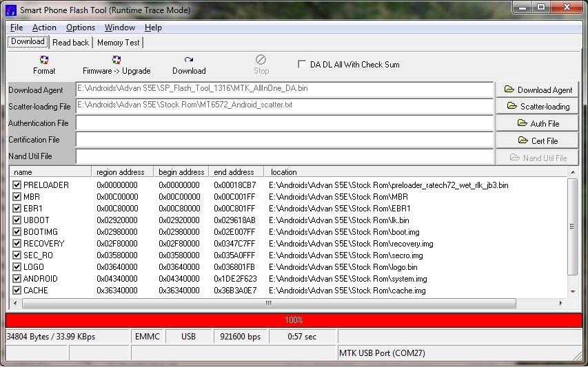Viewport: 588px width, 367px height.
Task: Click the Authentication File input field
Action: (284, 123)
